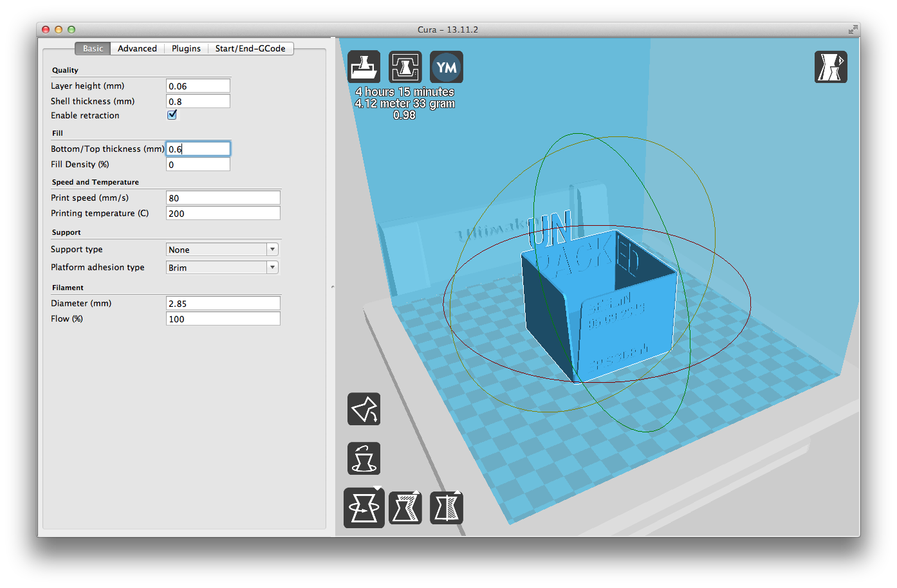Viewport: 897px width, 588px height.
Task: Click the save toolpath icon
Action: (405, 67)
